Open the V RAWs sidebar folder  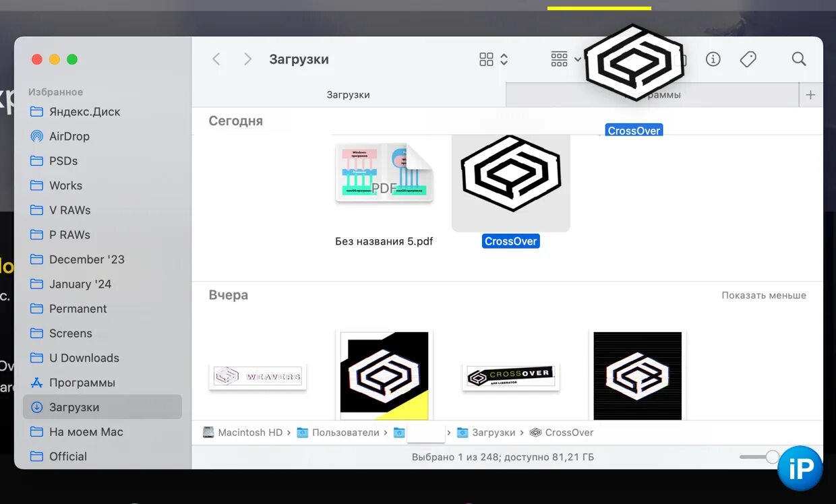tap(102, 210)
